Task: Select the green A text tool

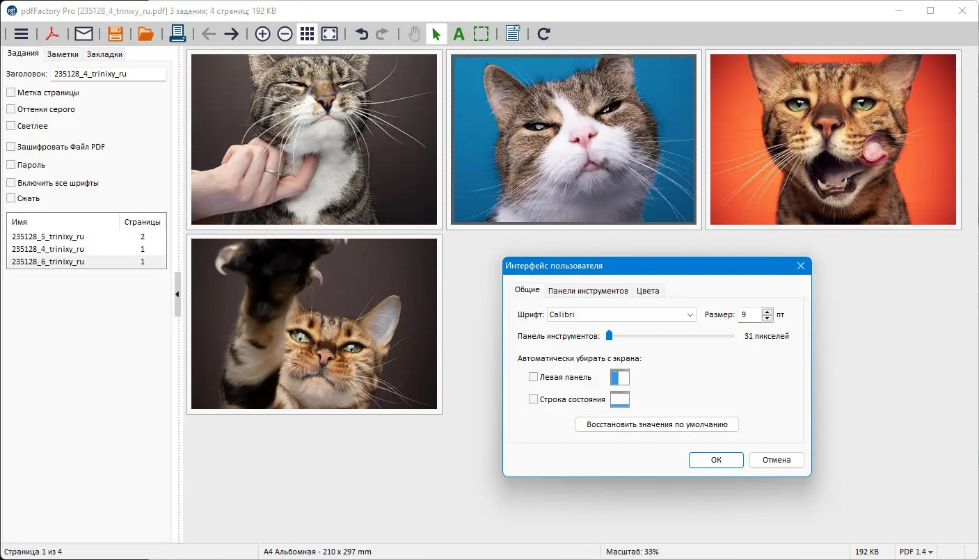Action: pos(459,33)
